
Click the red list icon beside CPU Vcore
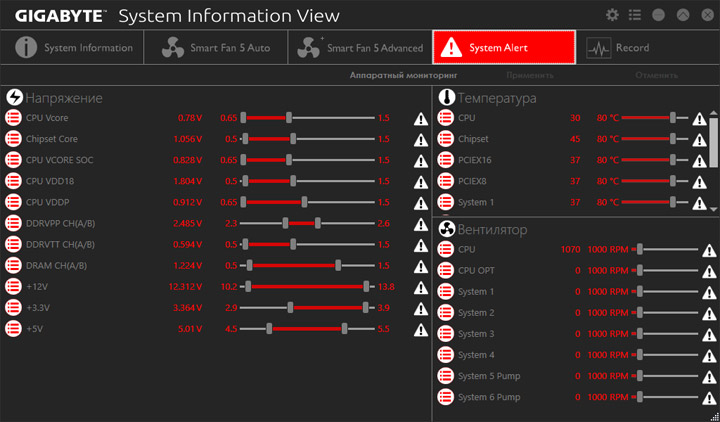click(x=13, y=118)
